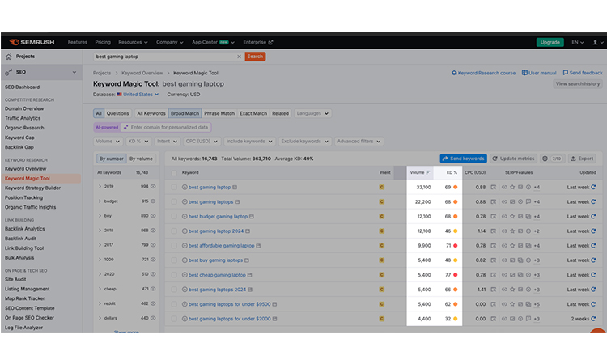This screenshot has height=364, width=607.
Task: Toggle eye icon for reddit group
Action: pyautogui.click(x=153, y=303)
